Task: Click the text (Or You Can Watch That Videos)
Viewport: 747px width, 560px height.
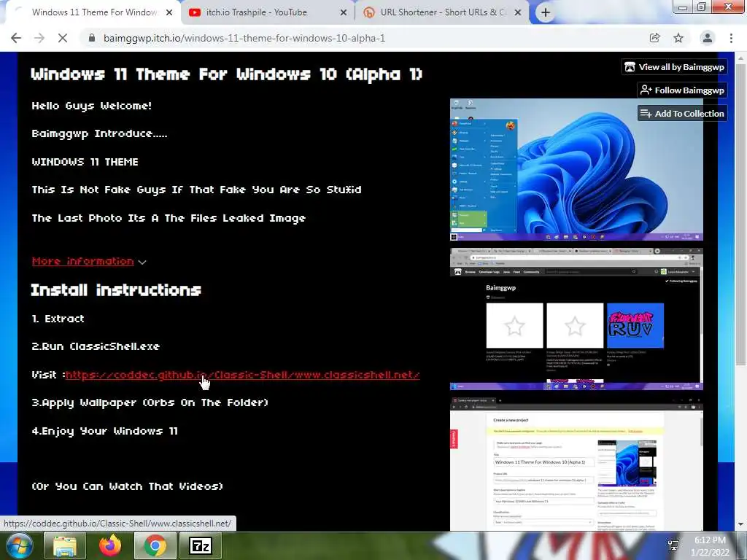Action: coord(127,486)
